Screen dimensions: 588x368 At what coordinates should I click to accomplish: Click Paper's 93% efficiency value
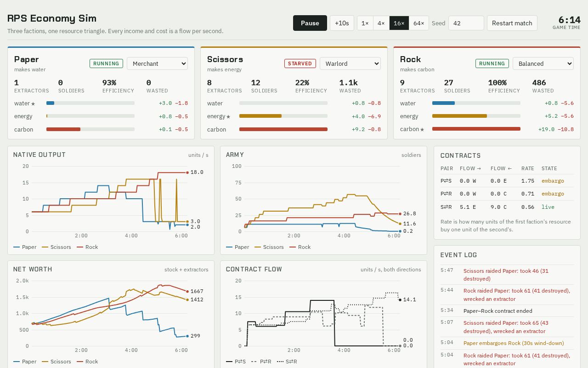[x=109, y=83]
